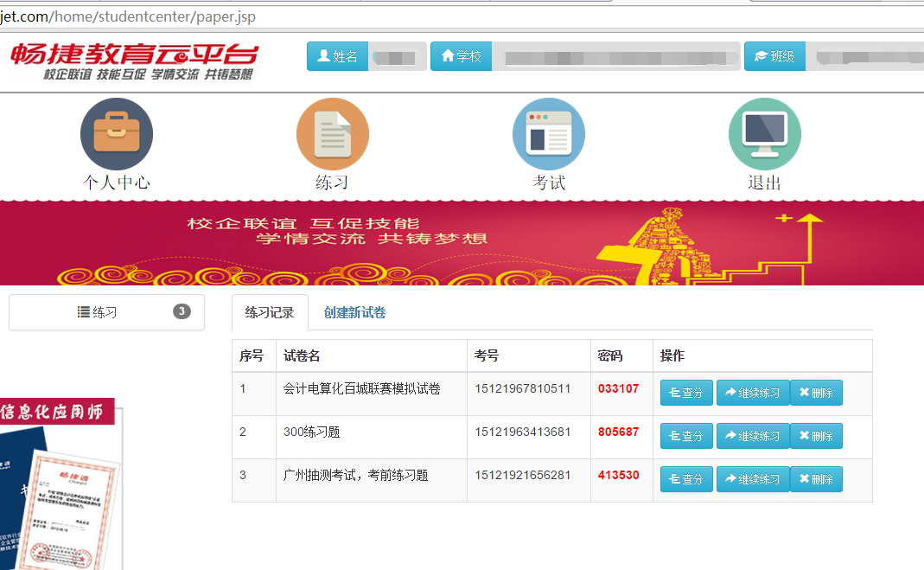Click the 班级 graduation cap badge

774,56
